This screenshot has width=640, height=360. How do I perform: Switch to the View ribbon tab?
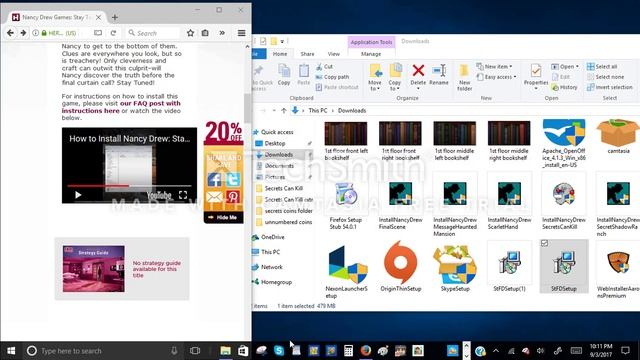pos(333,54)
